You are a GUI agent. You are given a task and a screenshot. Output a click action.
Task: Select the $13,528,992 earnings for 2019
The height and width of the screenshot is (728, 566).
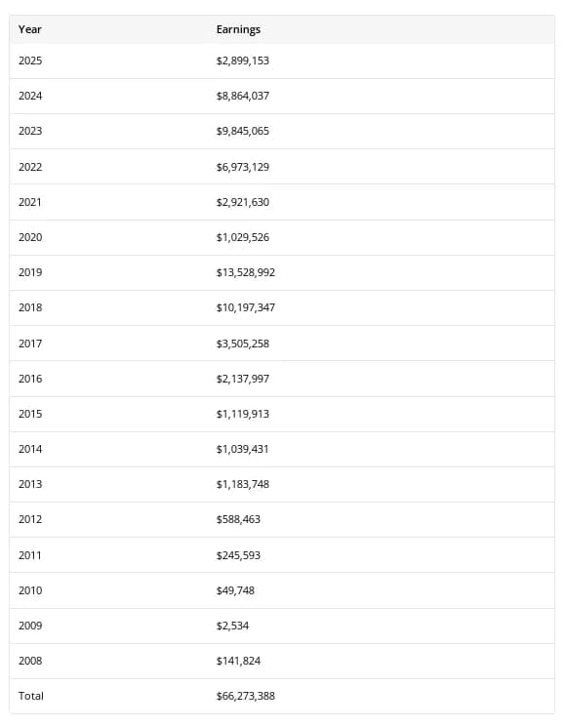(x=246, y=272)
